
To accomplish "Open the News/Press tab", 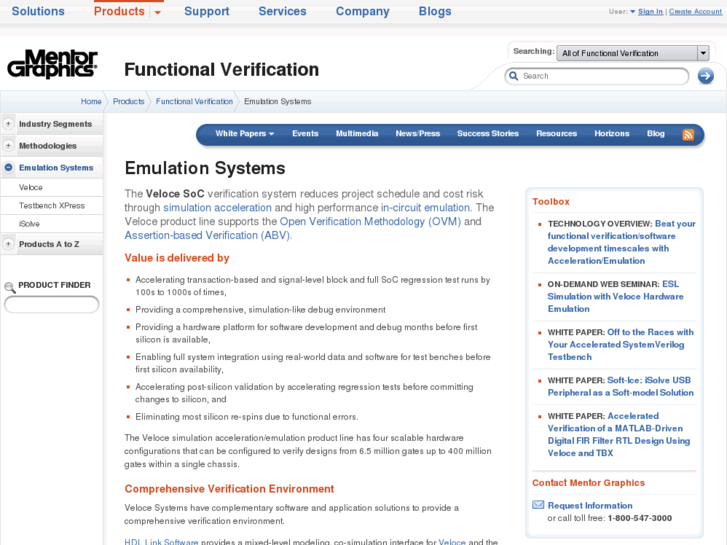I will (418, 134).
